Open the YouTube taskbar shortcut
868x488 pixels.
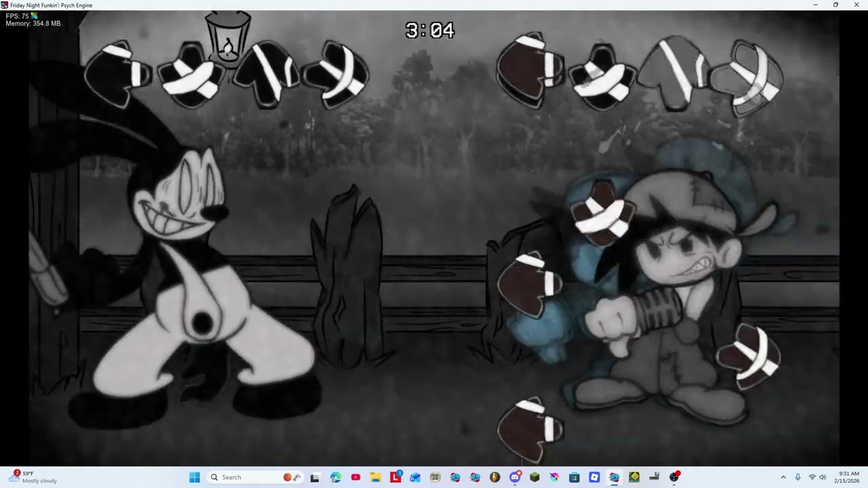tap(355, 477)
